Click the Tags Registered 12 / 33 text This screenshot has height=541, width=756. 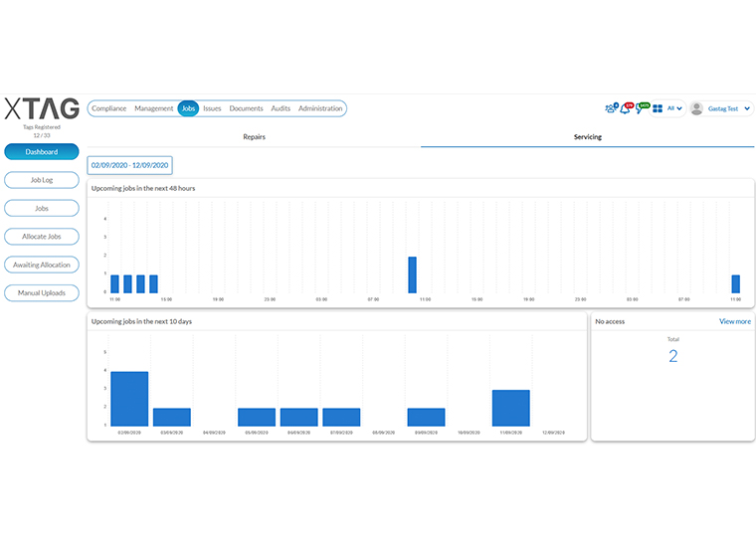pyautogui.click(x=42, y=131)
